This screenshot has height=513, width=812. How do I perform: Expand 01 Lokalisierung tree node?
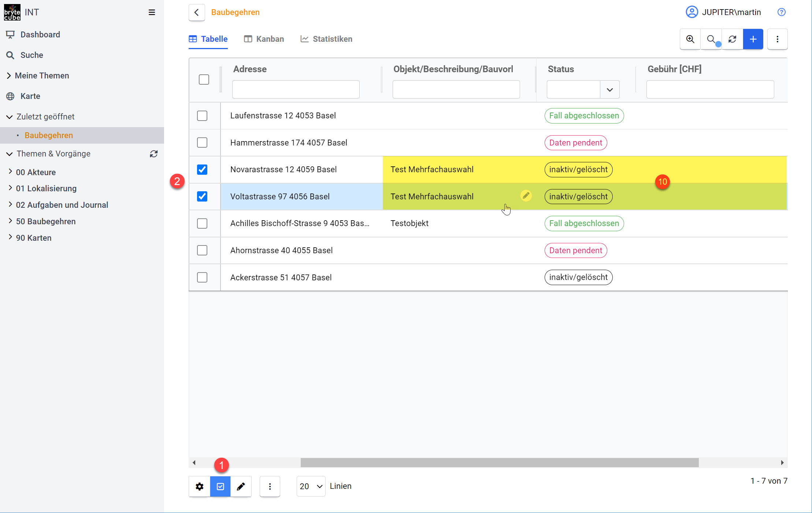[x=10, y=188]
